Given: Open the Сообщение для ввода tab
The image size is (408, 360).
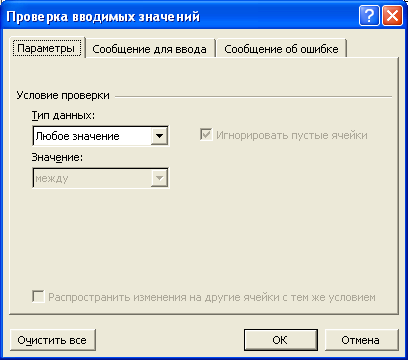Looking at the screenshot, I should [x=149, y=49].
